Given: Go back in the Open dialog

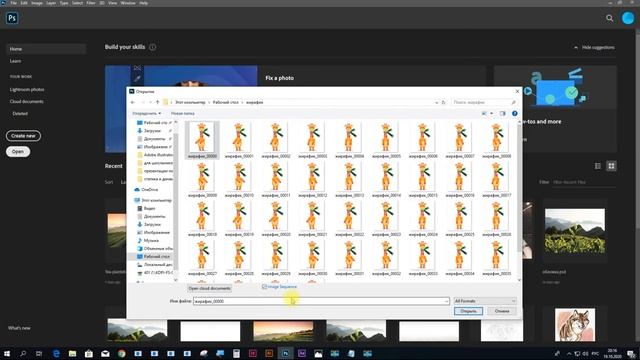Looking at the screenshot, I should point(133,102).
